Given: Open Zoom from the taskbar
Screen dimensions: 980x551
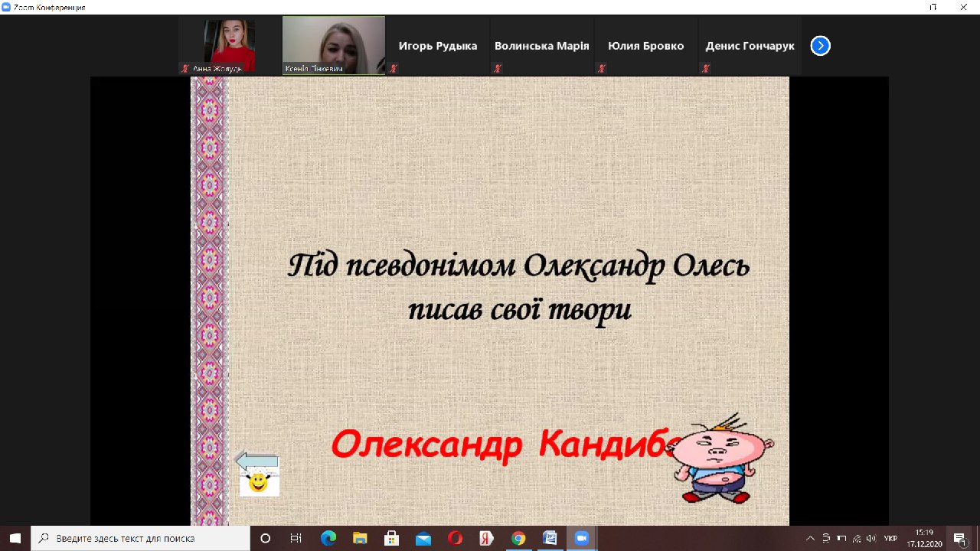Looking at the screenshot, I should 580,538.
